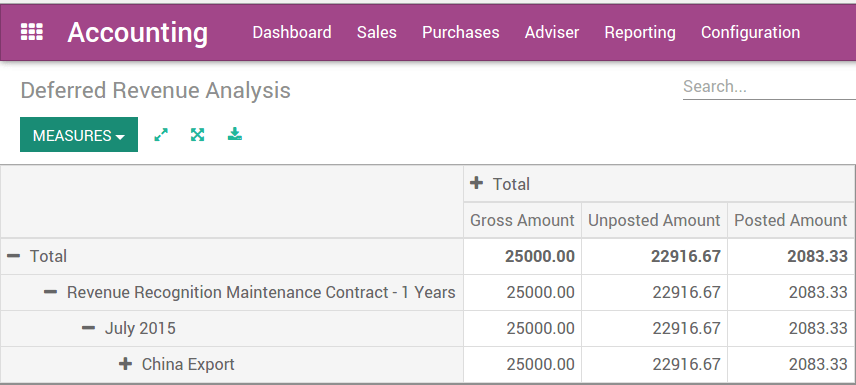Expand the China Export row
This screenshot has width=856, height=385.
pos(126,364)
